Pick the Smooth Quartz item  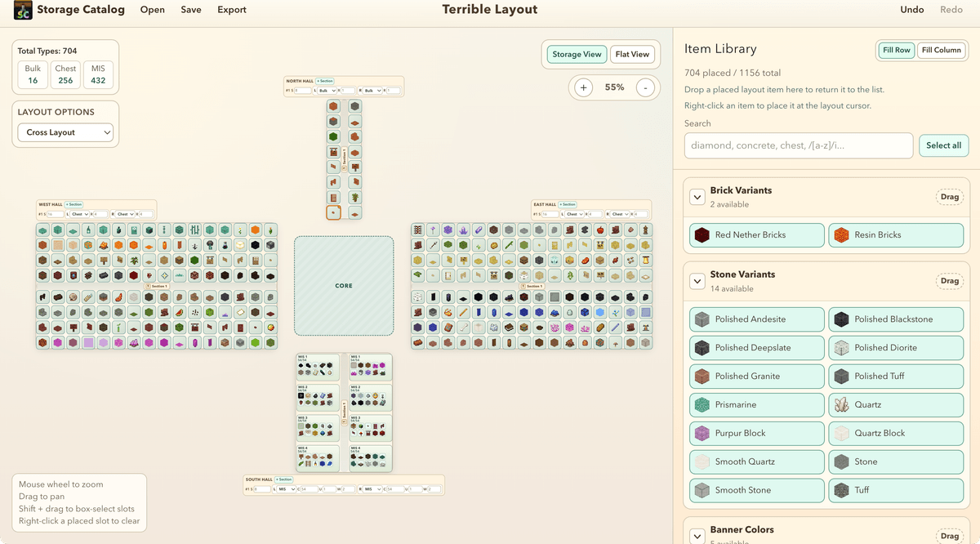pos(757,462)
